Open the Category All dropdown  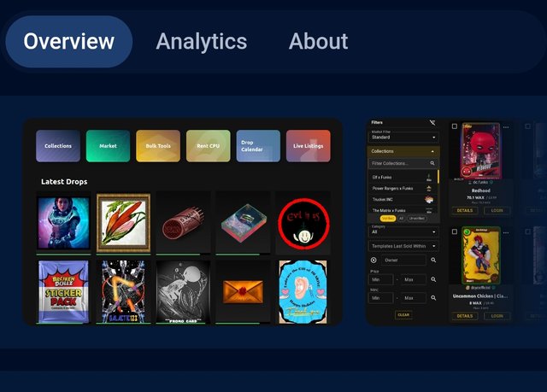click(x=403, y=231)
